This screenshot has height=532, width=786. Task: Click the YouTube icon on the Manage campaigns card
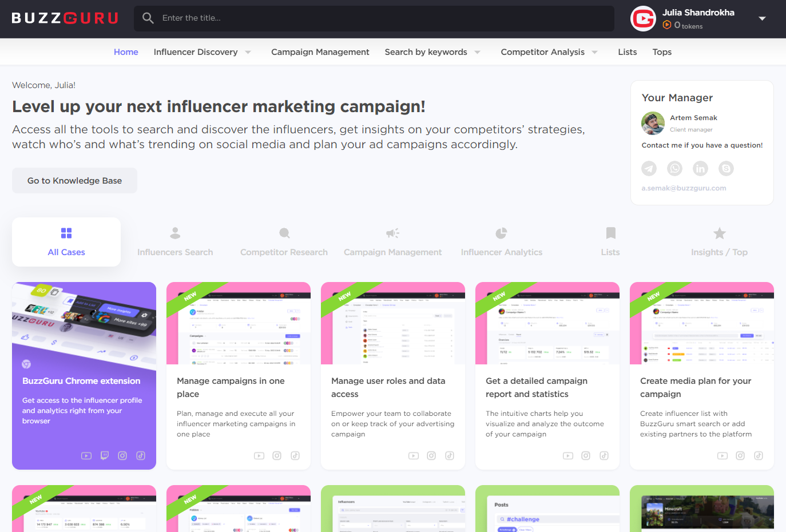(x=259, y=456)
